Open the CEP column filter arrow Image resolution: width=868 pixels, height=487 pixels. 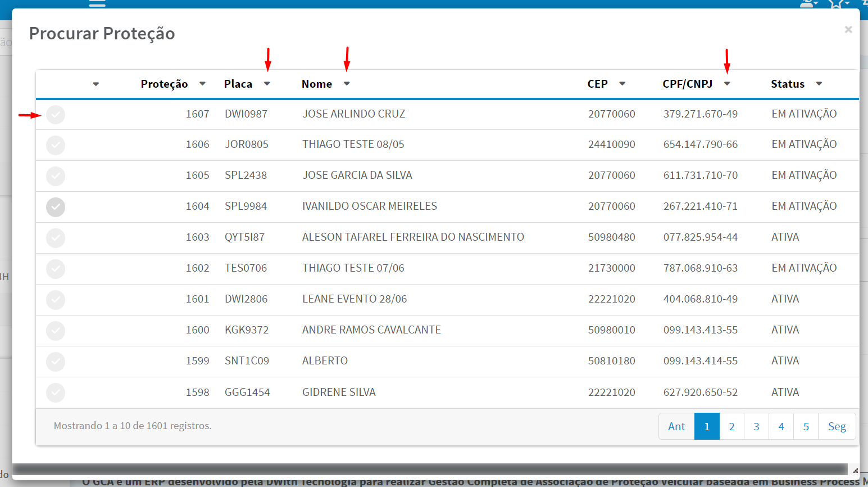tap(622, 84)
